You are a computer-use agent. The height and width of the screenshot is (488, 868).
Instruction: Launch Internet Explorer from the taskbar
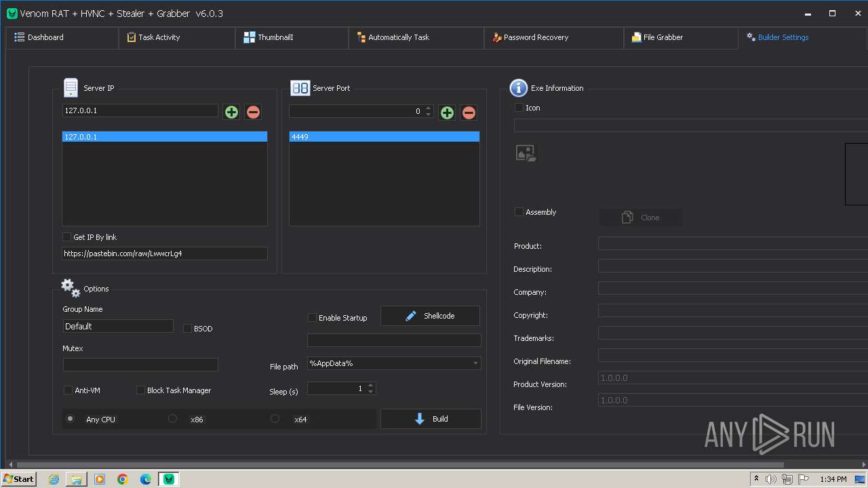[54, 479]
